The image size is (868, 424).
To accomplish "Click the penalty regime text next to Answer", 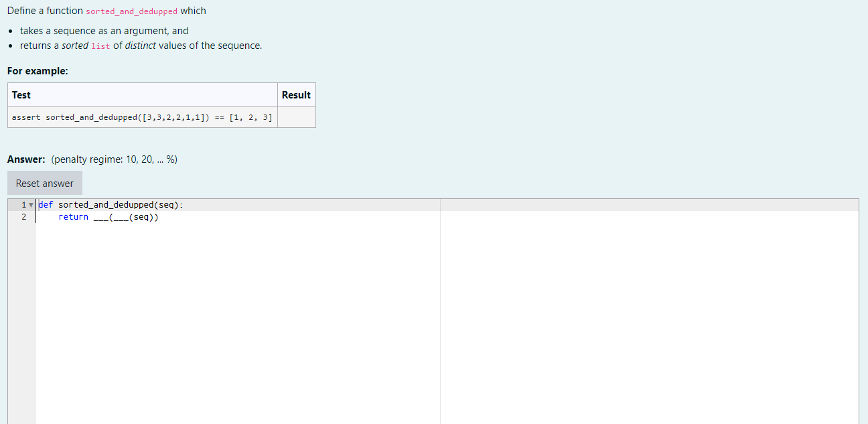I will [x=113, y=159].
